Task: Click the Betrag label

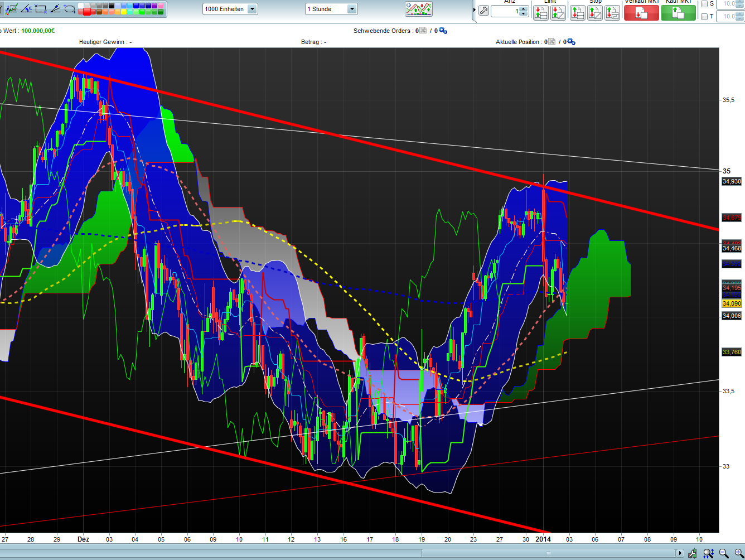Action: 314,42
